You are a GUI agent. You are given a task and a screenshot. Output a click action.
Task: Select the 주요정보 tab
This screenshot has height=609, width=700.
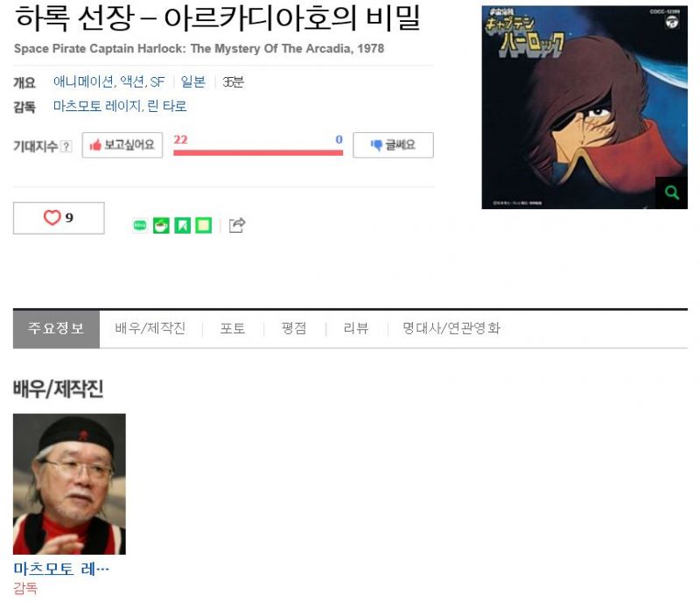click(x=56, y=329)
